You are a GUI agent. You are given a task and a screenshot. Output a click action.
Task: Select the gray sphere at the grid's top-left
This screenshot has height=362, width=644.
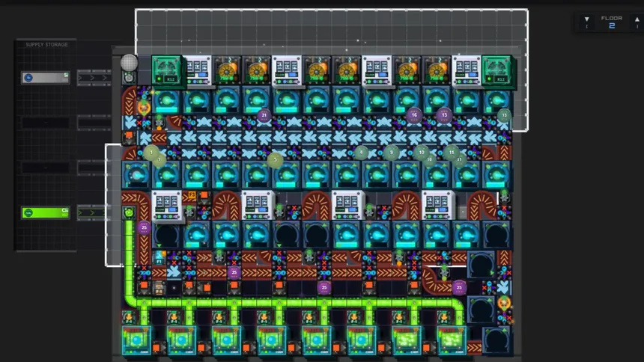click(129, 63)
